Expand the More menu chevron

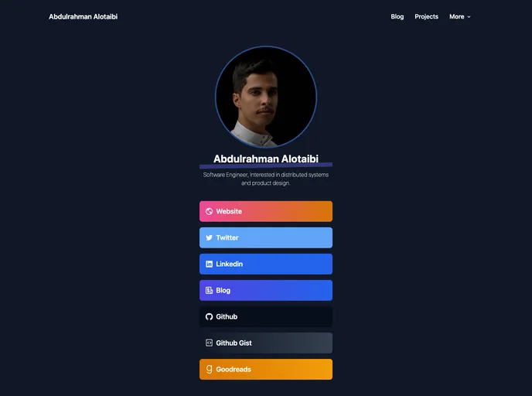click(469, 16)
